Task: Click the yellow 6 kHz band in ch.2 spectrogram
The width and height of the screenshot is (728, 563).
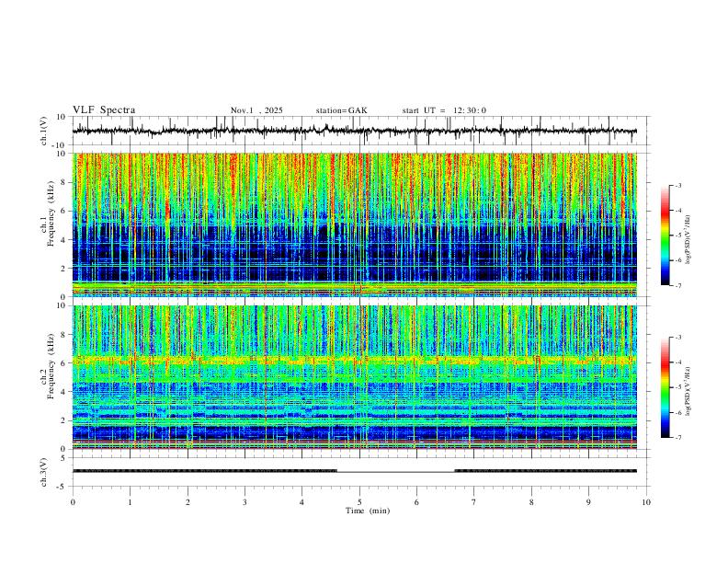Action: coord(354,360)
